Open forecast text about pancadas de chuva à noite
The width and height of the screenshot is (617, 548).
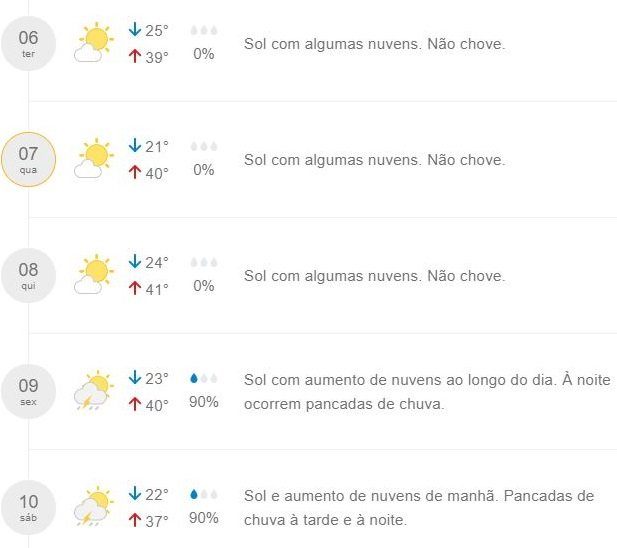pyautogui.click(x=427, y=392)
